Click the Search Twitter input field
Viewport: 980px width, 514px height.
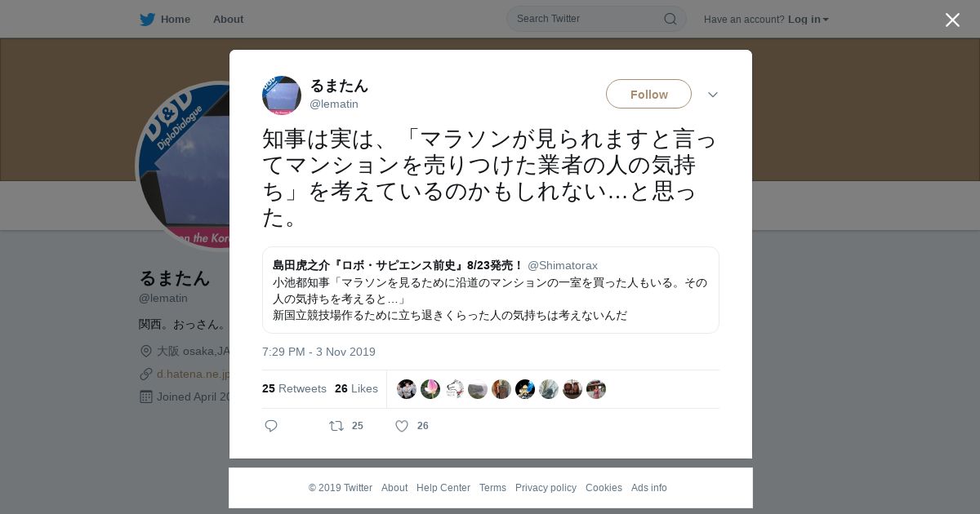588,19
